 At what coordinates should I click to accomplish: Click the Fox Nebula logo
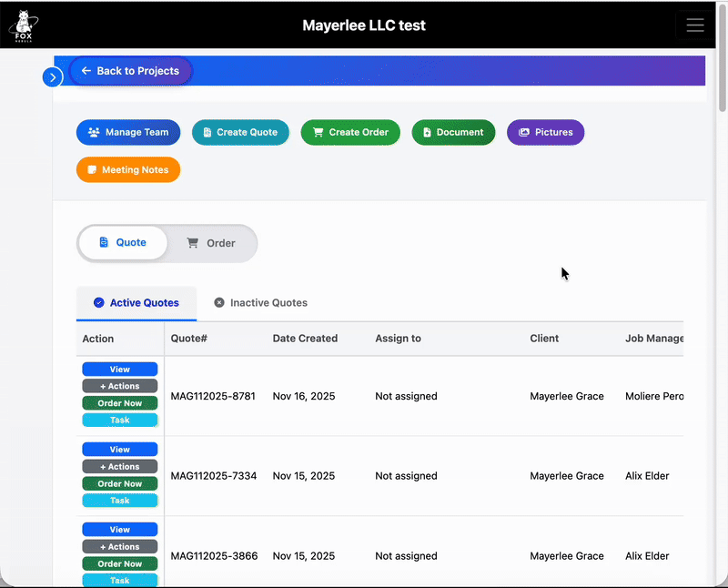pos(24,25)
